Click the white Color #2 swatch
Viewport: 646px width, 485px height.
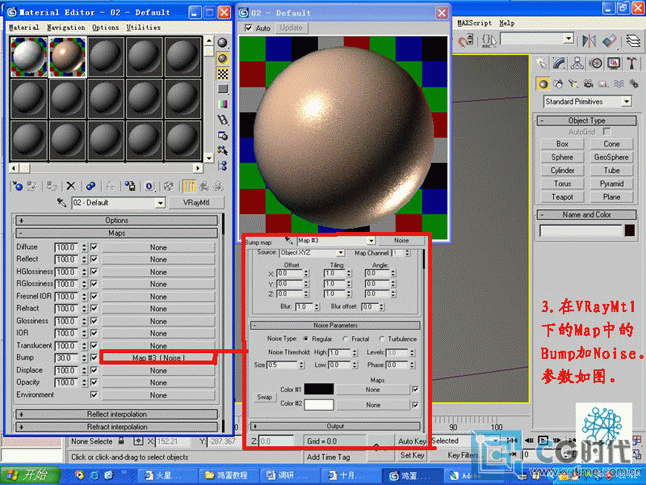pos(319,405)
